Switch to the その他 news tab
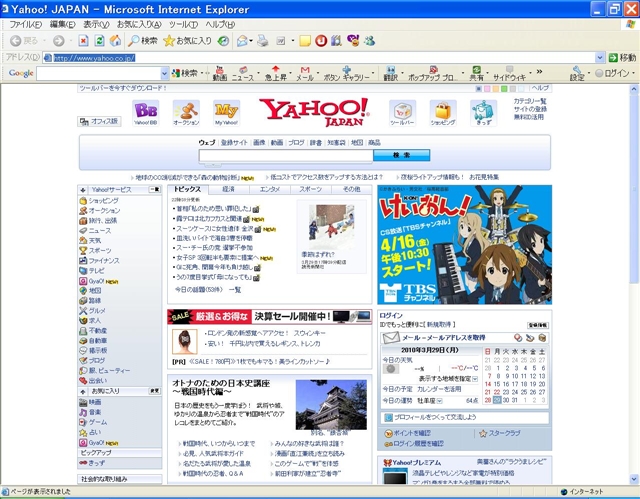640x499 pixels. click(351, 189)
